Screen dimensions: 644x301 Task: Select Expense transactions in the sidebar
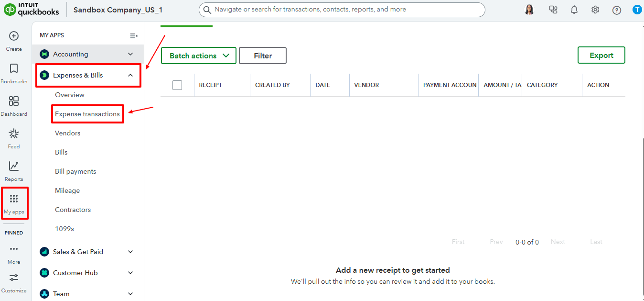tap(87, 114)
